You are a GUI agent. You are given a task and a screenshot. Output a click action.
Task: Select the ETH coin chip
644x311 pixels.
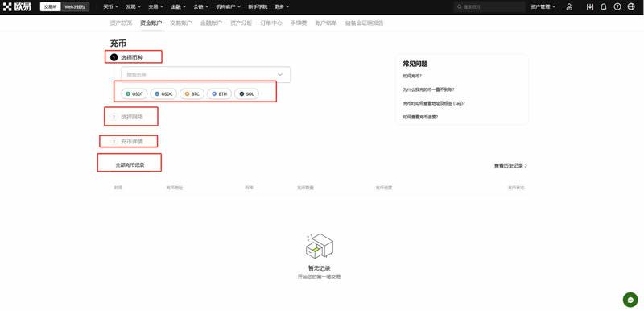pos(219,94)
